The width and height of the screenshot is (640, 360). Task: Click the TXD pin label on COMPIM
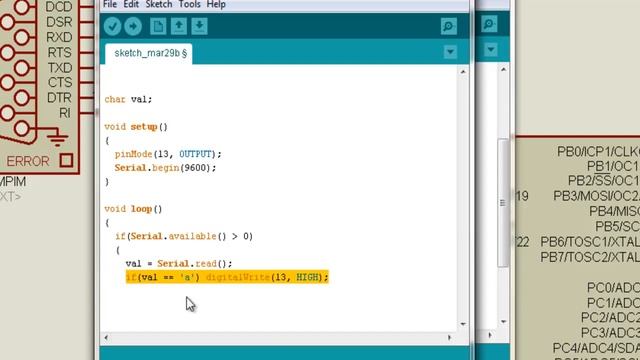60,68
